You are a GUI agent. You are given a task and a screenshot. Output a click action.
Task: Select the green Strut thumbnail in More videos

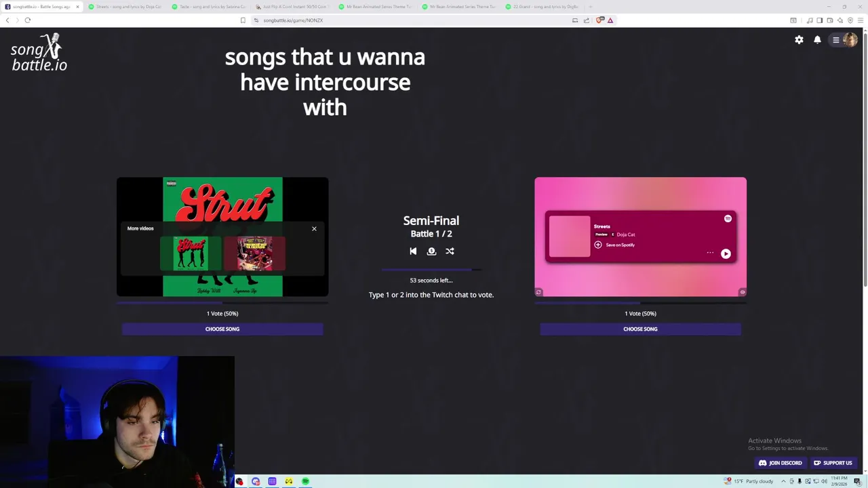point(190,253)
